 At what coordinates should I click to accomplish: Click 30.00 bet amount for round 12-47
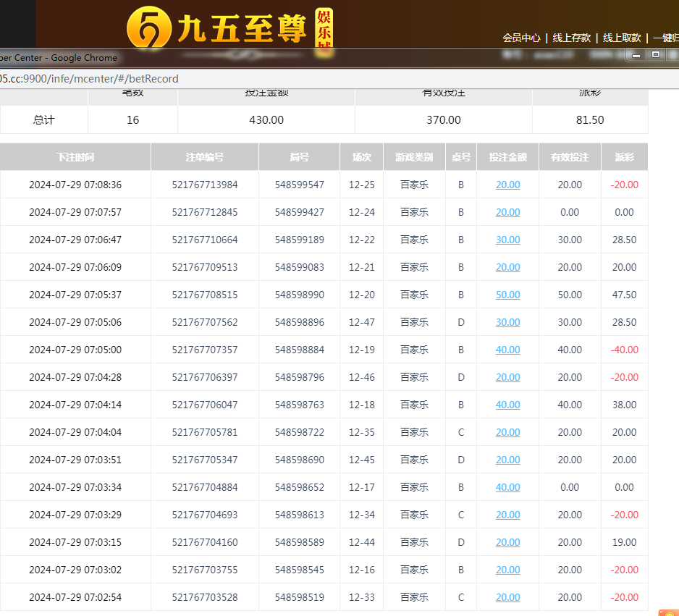507,322
